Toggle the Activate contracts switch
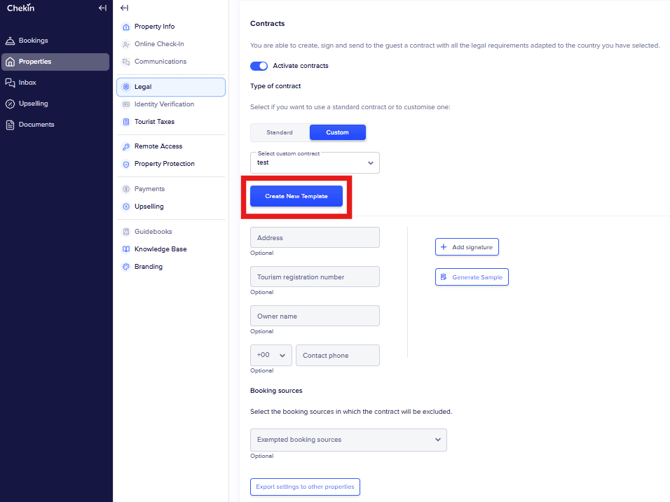 (x=259, y=66)
